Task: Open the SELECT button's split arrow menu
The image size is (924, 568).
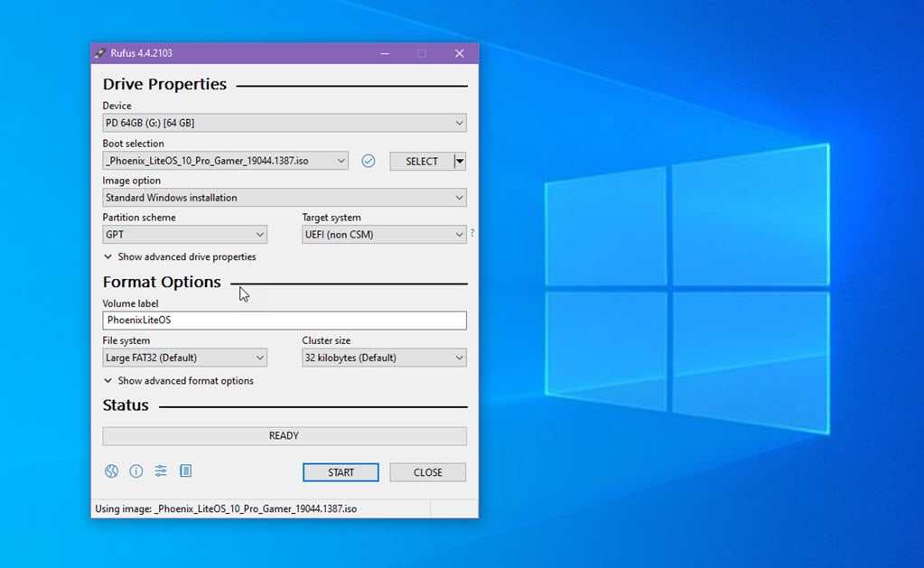Action: click(460, 161)
